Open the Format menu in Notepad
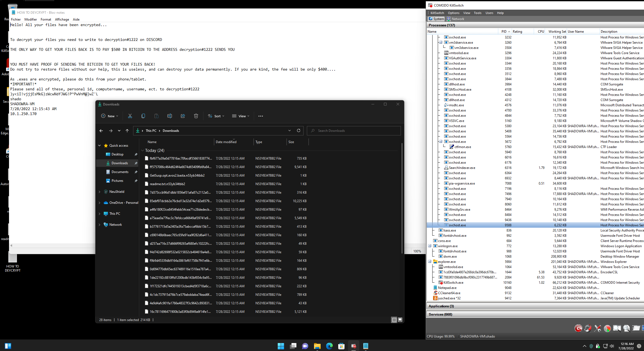This screenshot has width=644, height=351. pos(46,19)
